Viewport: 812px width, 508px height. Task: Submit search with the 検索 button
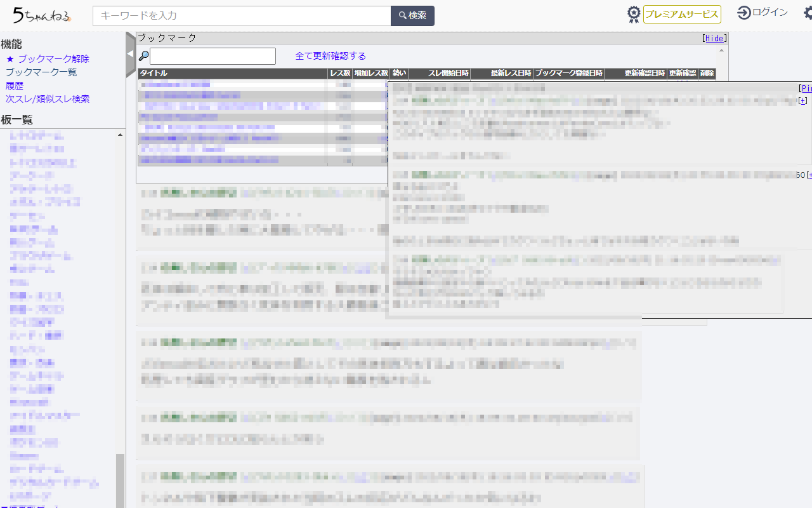click(x=412, y=16)
